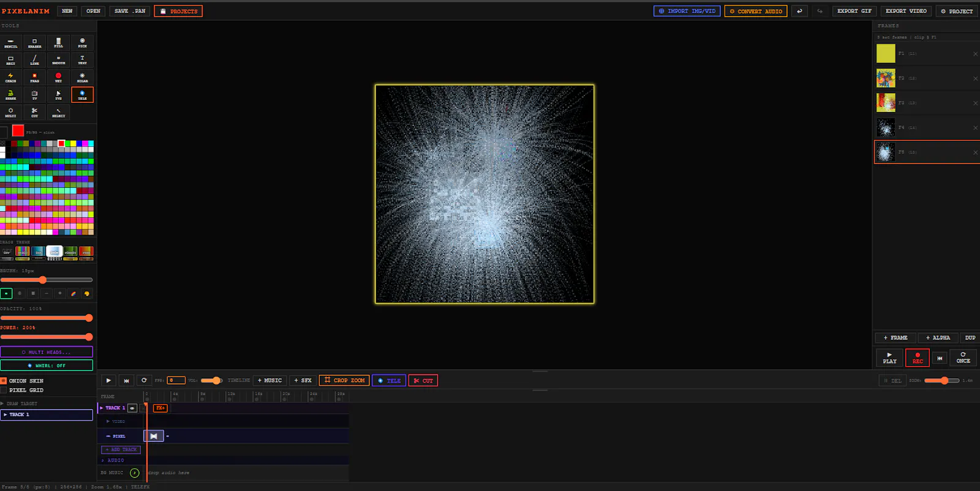
Task: Select the Select arrow tool
Action: [59, 113]
